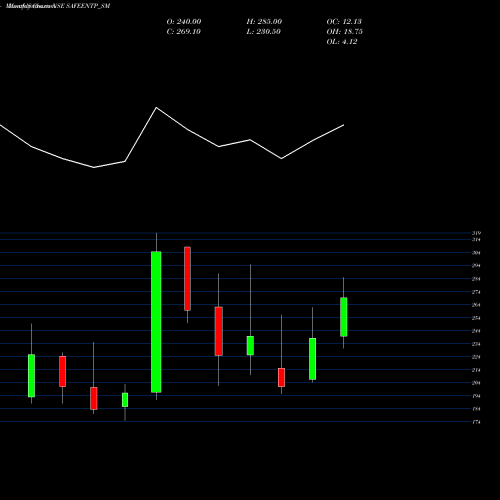
Task: Select the close price 'C: 269.10'
Action: pos(183,32)
